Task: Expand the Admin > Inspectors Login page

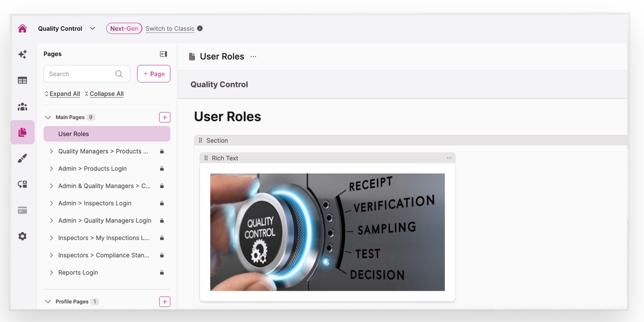Action: (x=51, y=203)
